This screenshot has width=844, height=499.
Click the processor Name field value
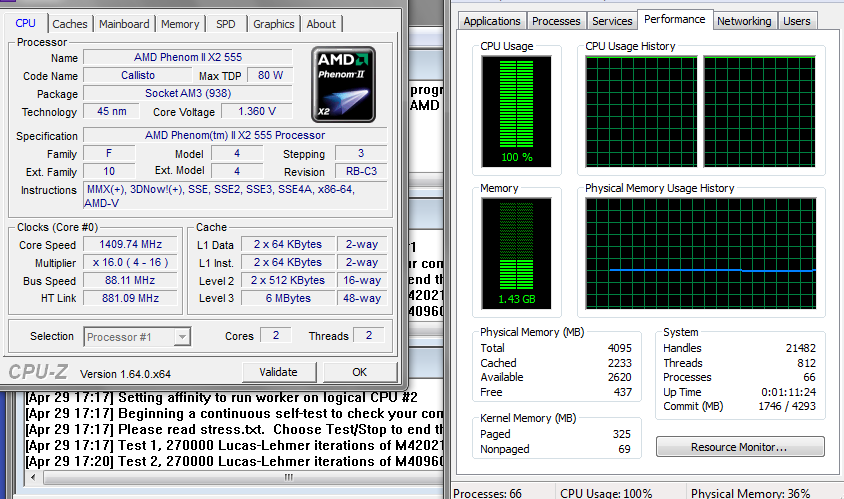coord(188,57)
